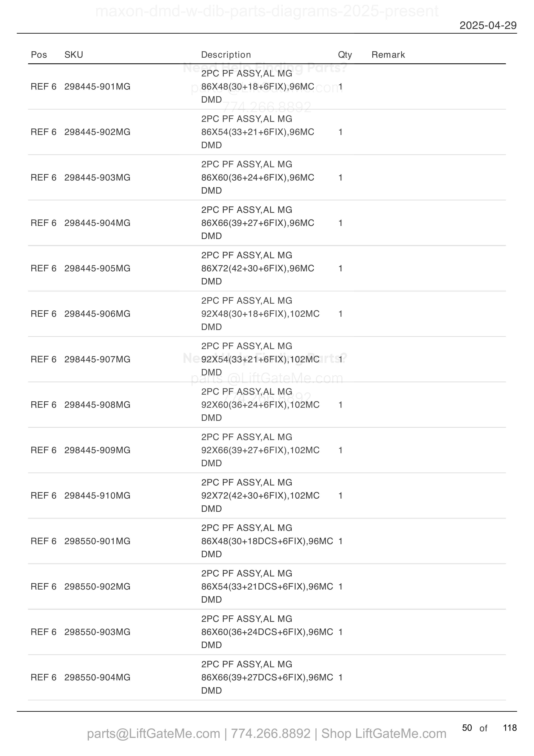Select the 298445-910MG part number
Image resolution: width=534 pixels, height=756 pixels.
click(97, 495)
